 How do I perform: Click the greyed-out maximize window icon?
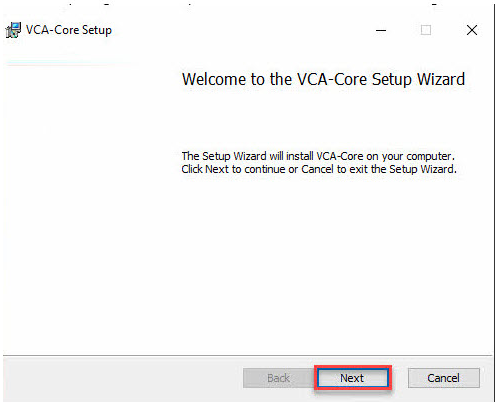(x=426, y=30)
